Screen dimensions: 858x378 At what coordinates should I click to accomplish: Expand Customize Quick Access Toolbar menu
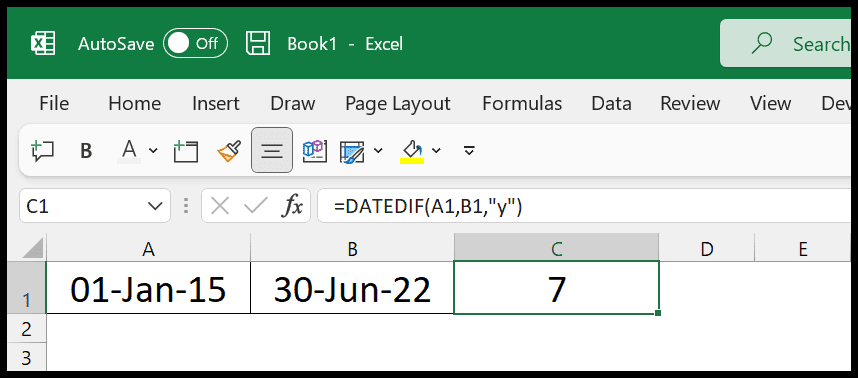tap(468, 150)
